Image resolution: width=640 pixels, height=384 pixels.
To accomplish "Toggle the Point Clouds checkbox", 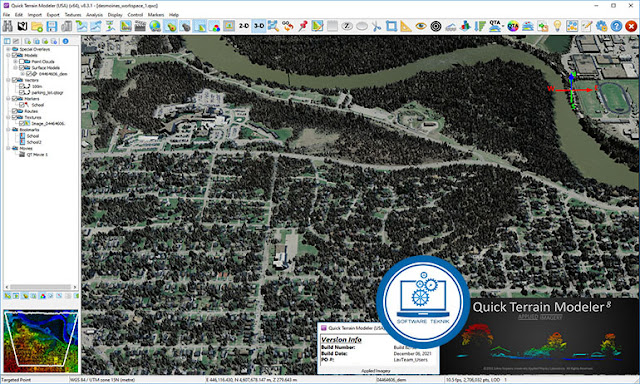I will 22,61.
